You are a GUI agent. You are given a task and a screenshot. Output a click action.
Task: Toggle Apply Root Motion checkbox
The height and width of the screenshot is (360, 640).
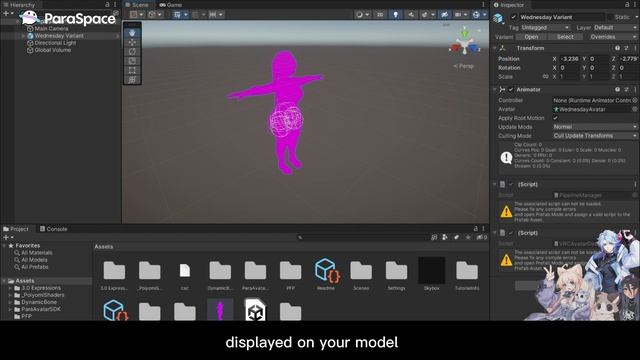(556, 118)
